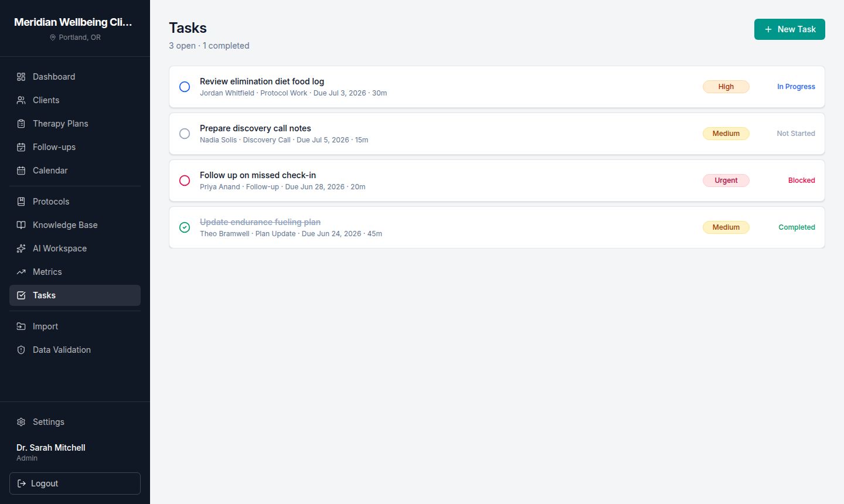Open the Import page
The image size is (844, 504).
pos(75,326)
